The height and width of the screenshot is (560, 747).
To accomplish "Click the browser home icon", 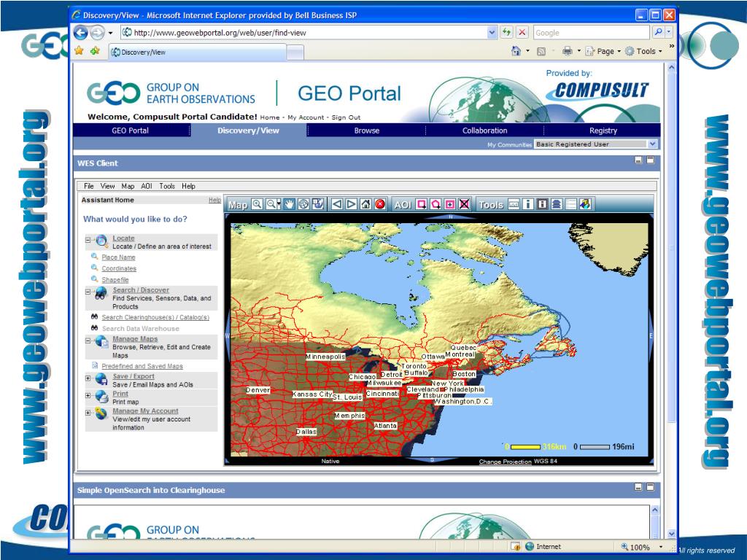I will [x=516, y=51].
